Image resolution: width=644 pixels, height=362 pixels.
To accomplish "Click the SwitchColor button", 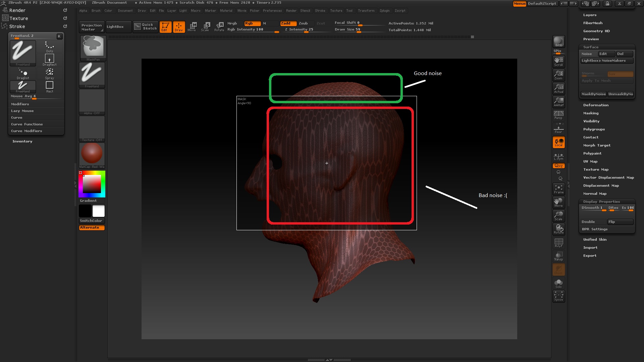I will tap(92, 221).
